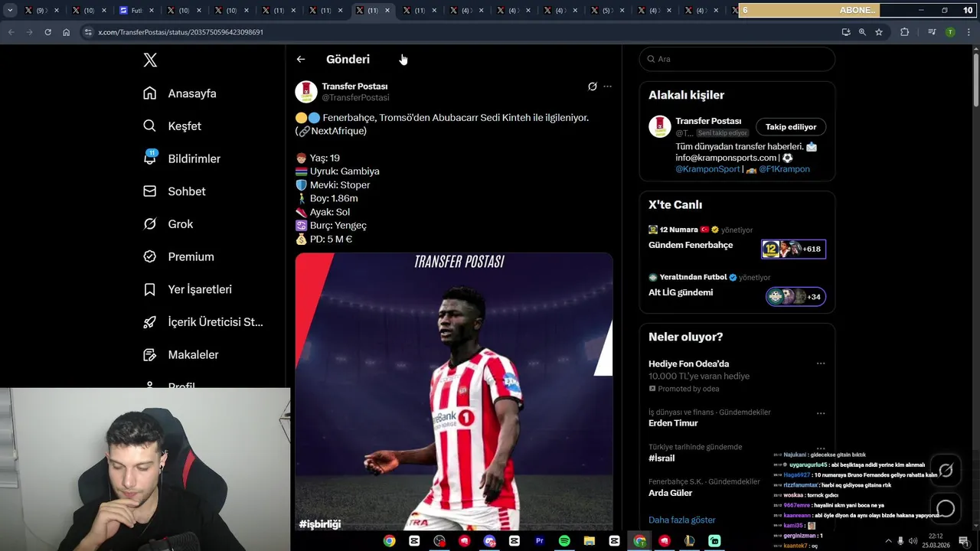980x551 pixels.
Task: Open the Chrome three-dot menu
Action: tap(969, 32)
